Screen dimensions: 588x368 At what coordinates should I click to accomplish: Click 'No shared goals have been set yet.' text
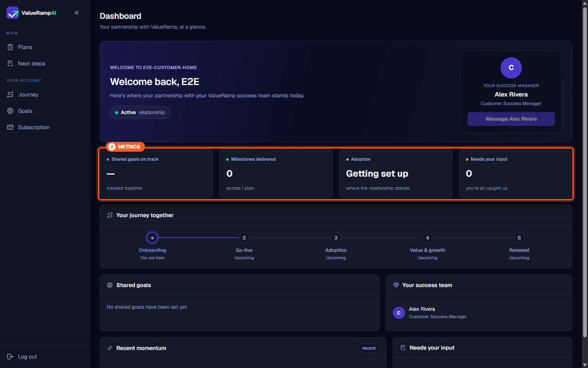point(147,307)
